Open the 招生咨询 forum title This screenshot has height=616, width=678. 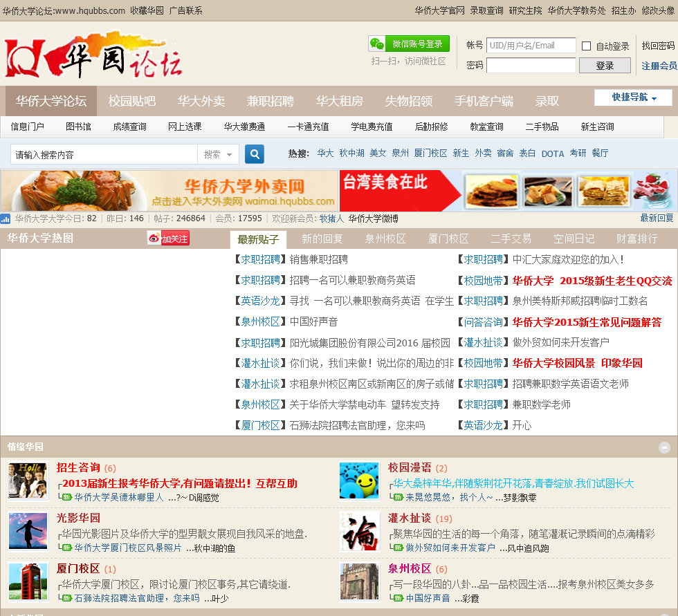(78, 467)
